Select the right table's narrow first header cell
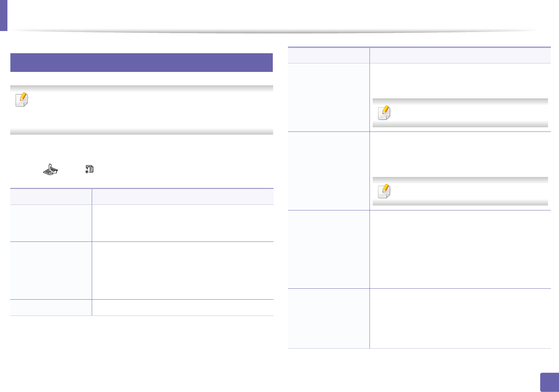Viewport: 559px width, 392px height. click(x=329, y=55)
